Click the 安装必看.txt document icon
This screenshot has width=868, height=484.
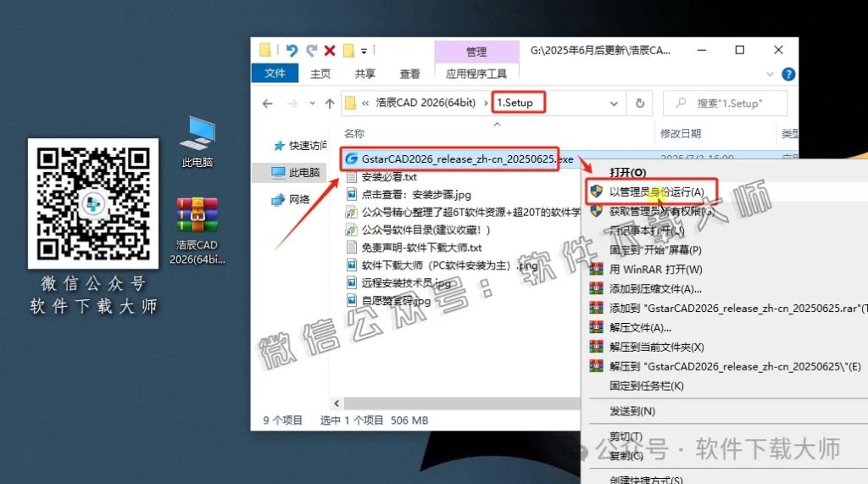click(351, 177)
